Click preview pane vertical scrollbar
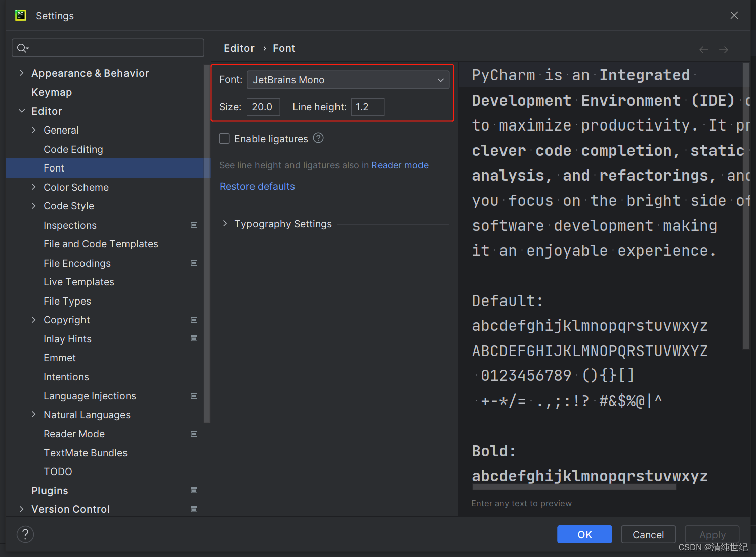 click(x=746, y=206)
